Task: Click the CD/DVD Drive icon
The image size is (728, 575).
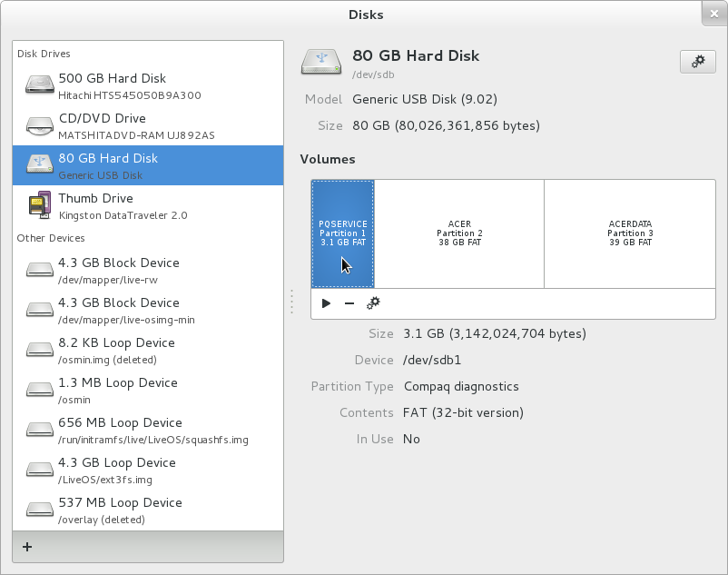Action: (x=39, y=125)
